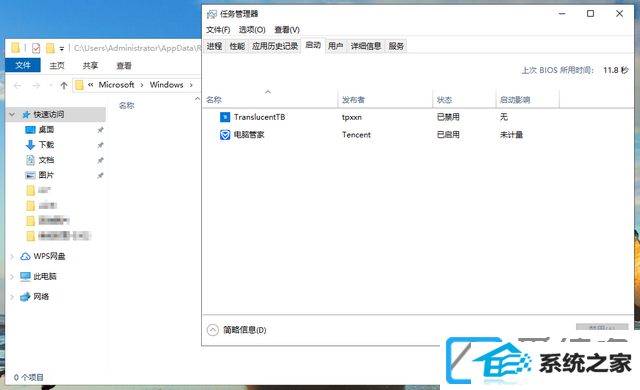This screenshot has width=640, height=390.
Task: Click the properties checkmark icon in Explorer title bar
Action: click(36, 48)
